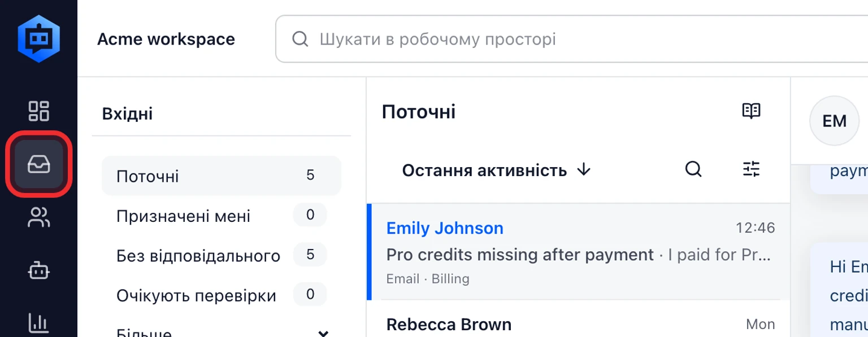This screenshot has width=868, height=337.
Task: Search conversations with magnifier icon
Action: [x=693, y=169]
